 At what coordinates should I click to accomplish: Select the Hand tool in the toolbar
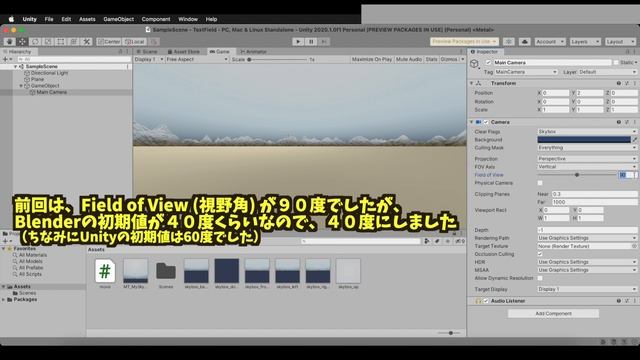click(x=9, y=42)
